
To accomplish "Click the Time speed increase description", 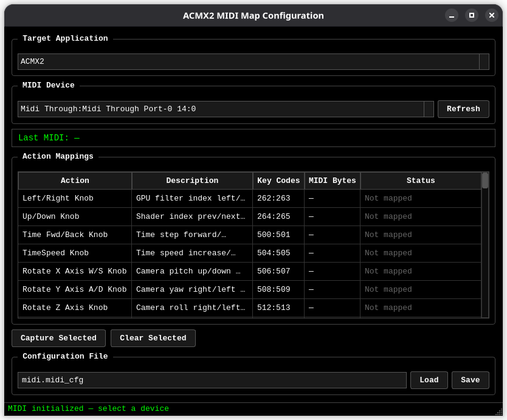I will coord(192,253).
